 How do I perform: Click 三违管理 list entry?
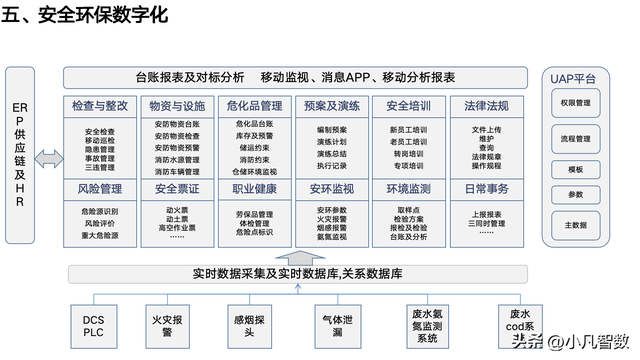tap(100, 167)
